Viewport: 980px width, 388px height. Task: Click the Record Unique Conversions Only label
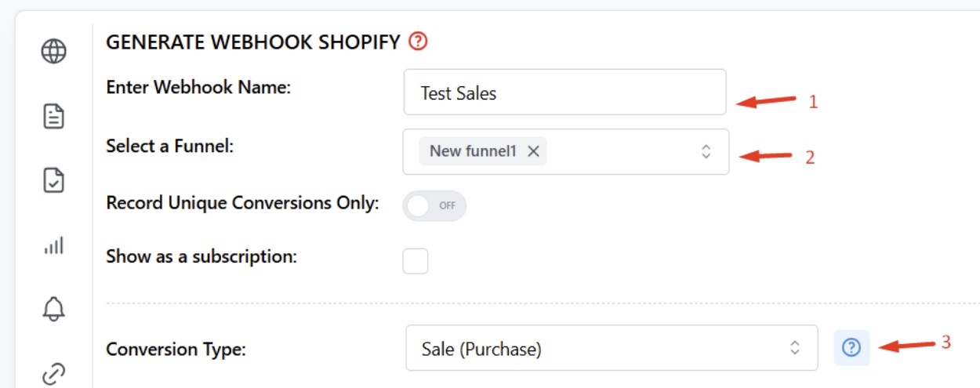tap(243, 203)
